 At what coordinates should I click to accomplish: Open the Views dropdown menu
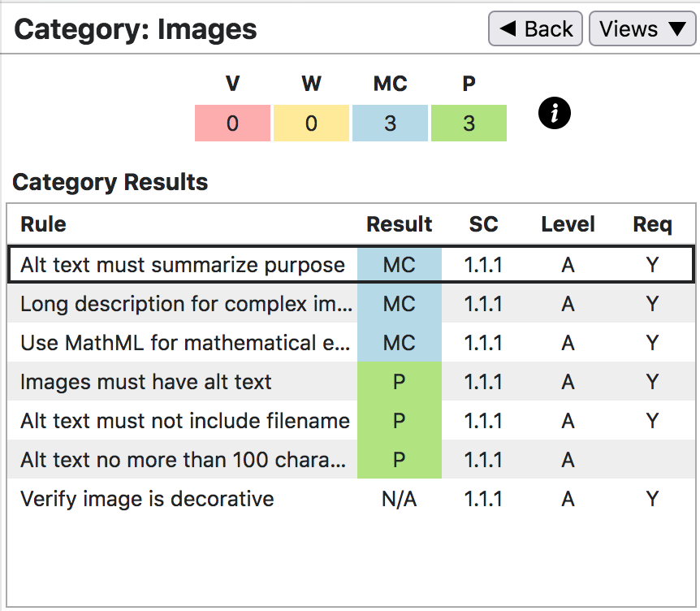tap(642, 29)
